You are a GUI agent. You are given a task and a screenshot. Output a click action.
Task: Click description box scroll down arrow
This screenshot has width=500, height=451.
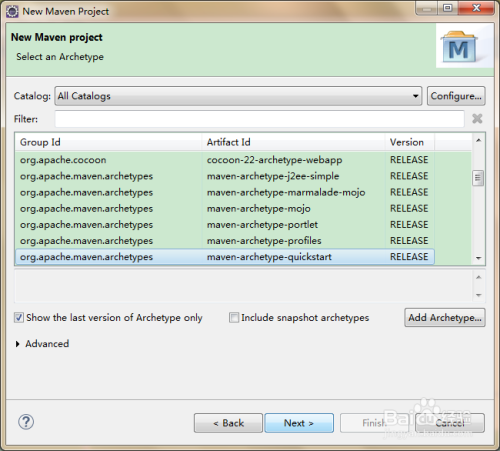[479, 295]
